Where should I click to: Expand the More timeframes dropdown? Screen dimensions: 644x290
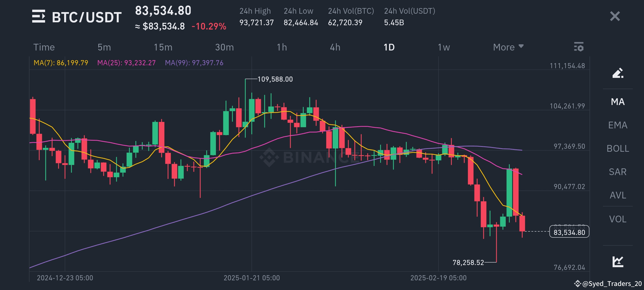coord(508,47)
